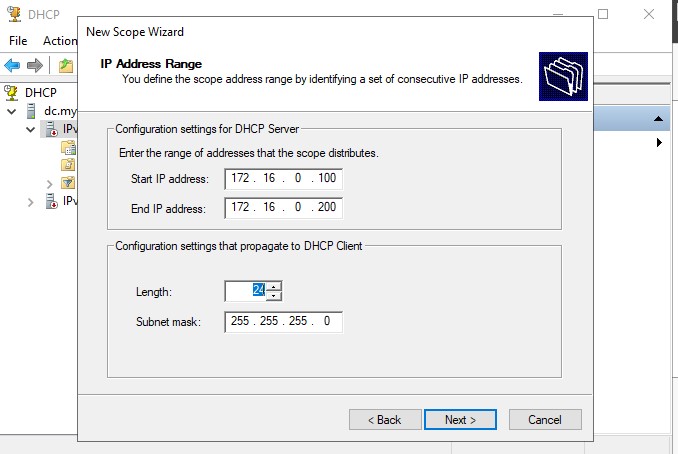Click the End IP address field
678x454 pixels.
tap(284, 208)
